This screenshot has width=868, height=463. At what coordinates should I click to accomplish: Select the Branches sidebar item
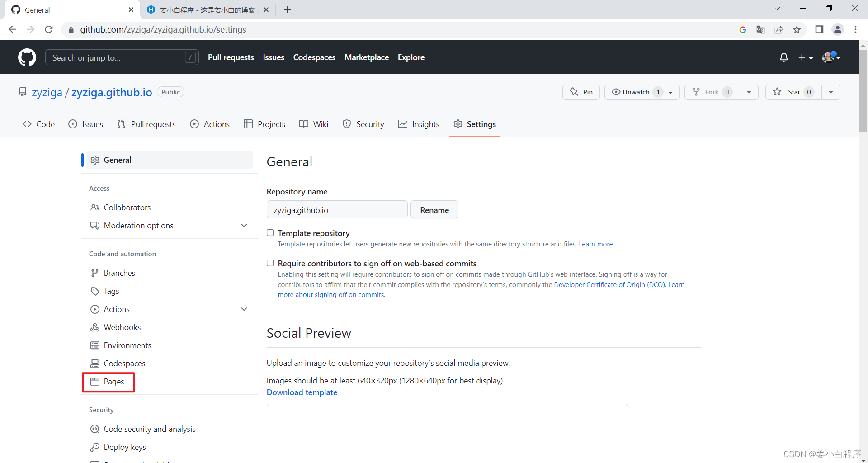(x=119, y=273)
